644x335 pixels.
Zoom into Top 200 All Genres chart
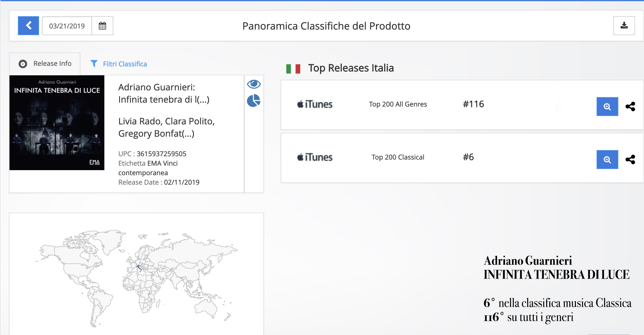click(607, 106)
